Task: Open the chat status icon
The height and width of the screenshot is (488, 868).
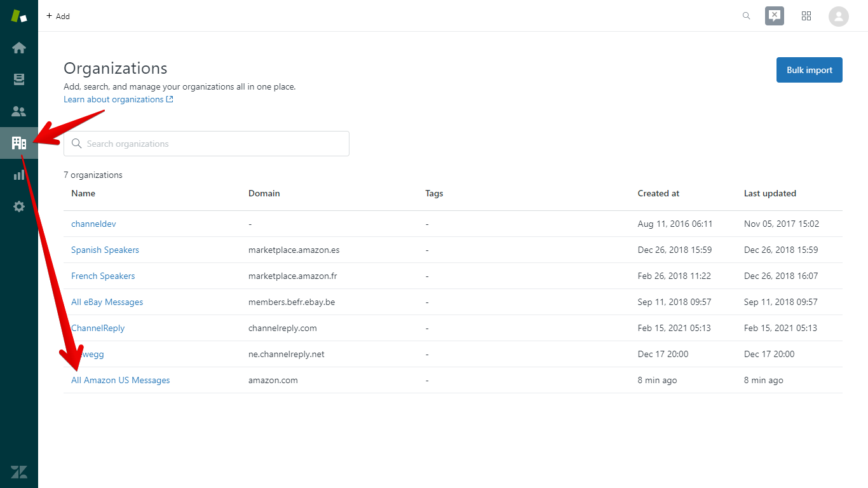Action: 775,16
